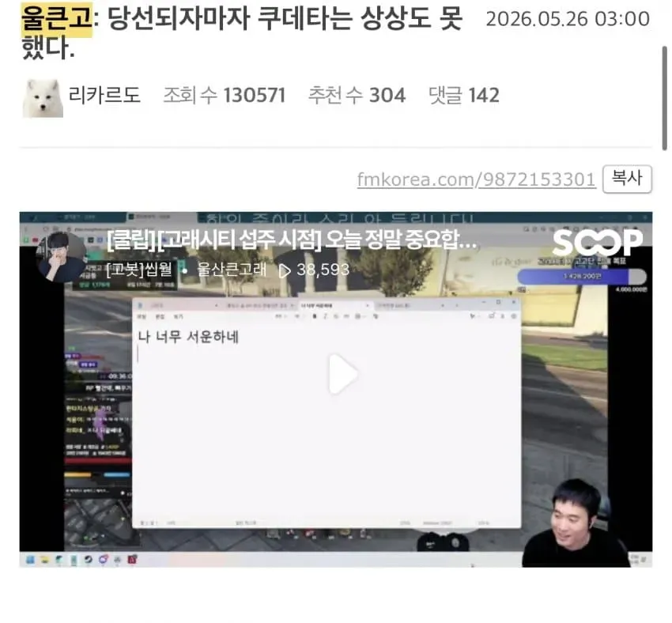Select highlighted word 울큰고 in title
The height and width of the screenshot is (623, 672).
57,19
